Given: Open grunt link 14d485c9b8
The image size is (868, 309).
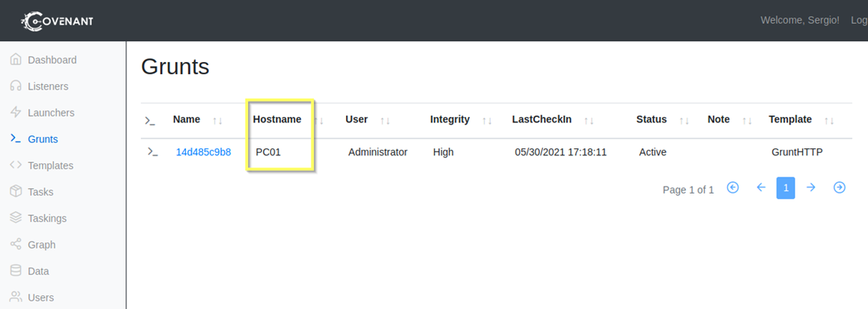Looking at the screenshot, I should coord(204,152).
